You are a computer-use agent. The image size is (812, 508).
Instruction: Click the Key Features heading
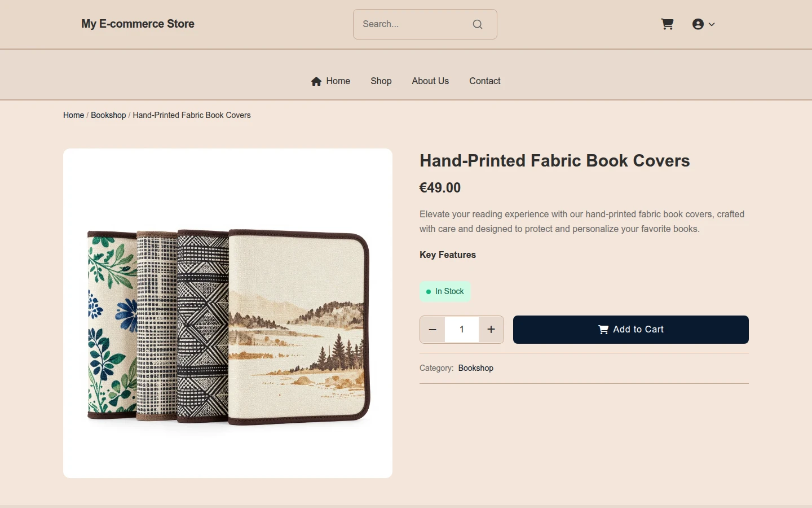[448, 255]
